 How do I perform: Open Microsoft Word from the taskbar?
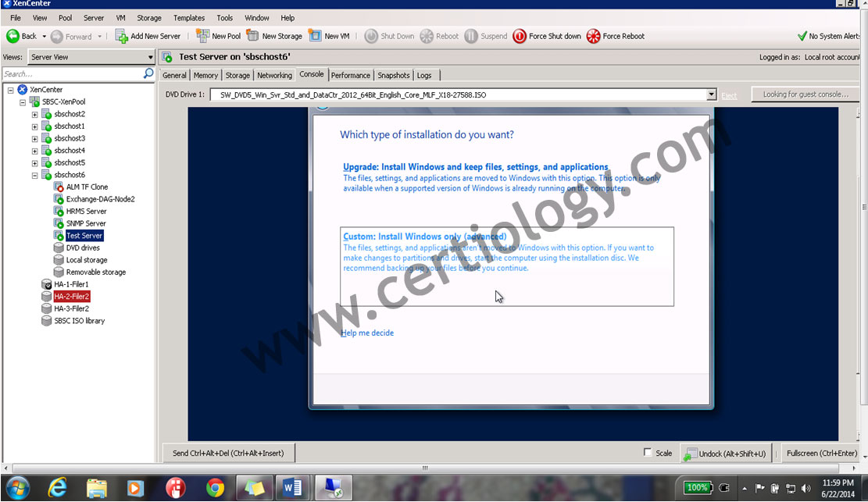[293, 488]
